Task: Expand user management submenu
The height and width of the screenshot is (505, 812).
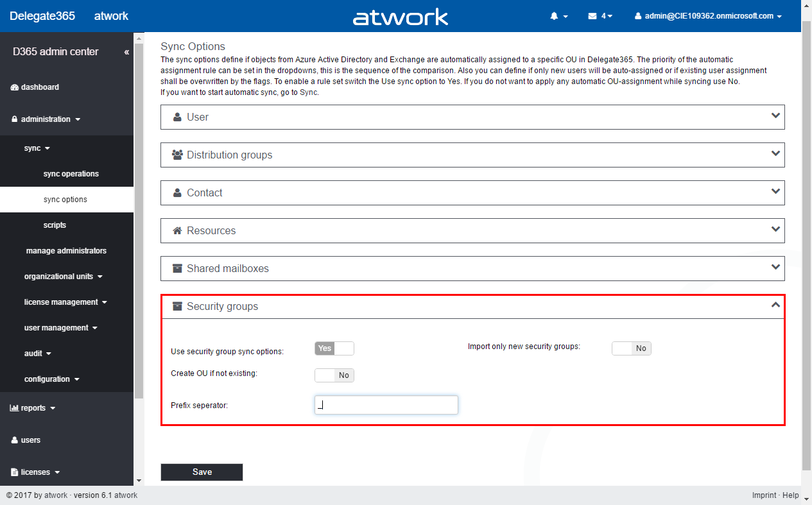Action: pos(60,328)
